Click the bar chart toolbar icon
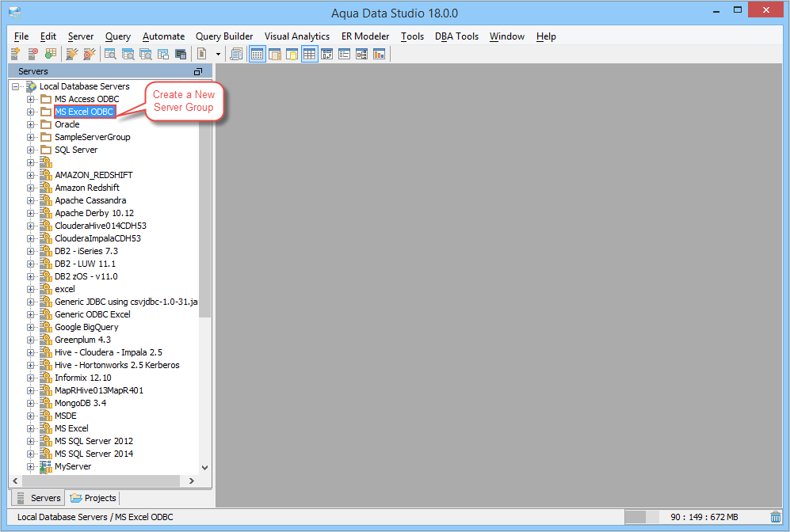The height and width of the screenshot is (532, 790). click(x=379, y=54)
